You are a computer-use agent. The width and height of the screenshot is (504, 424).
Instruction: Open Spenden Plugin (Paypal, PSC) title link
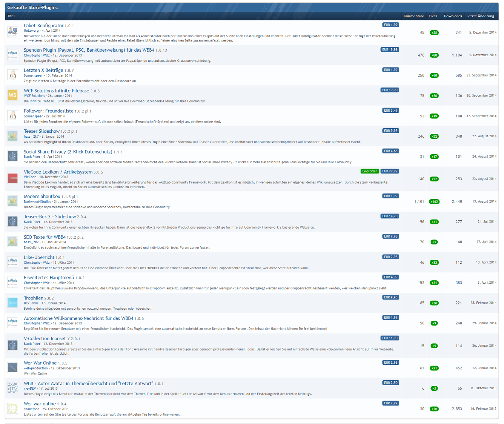[89, 50]
